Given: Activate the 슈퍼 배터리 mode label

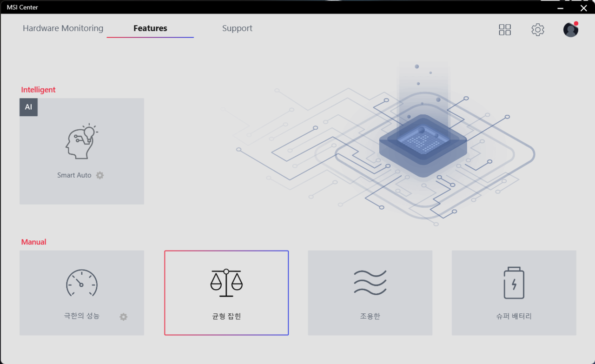Looking at the screenshot, I should pyautogui.click(x=514, y=317).
